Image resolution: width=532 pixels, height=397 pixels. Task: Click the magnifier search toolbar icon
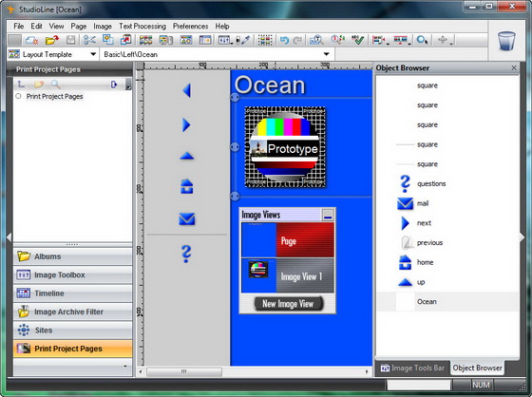point(422,40)
